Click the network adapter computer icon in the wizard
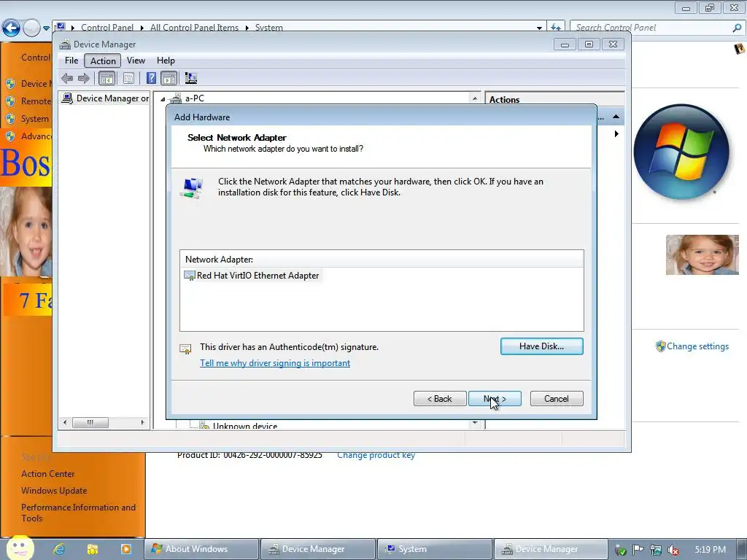This screenshot has width=747, height=560. pos(192,188)
